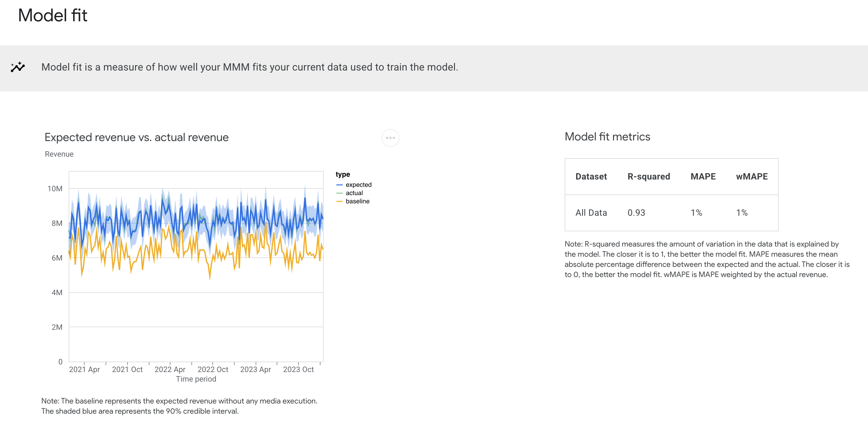Click the Dataset column header
868x427 pixels.
click(591, 176)
